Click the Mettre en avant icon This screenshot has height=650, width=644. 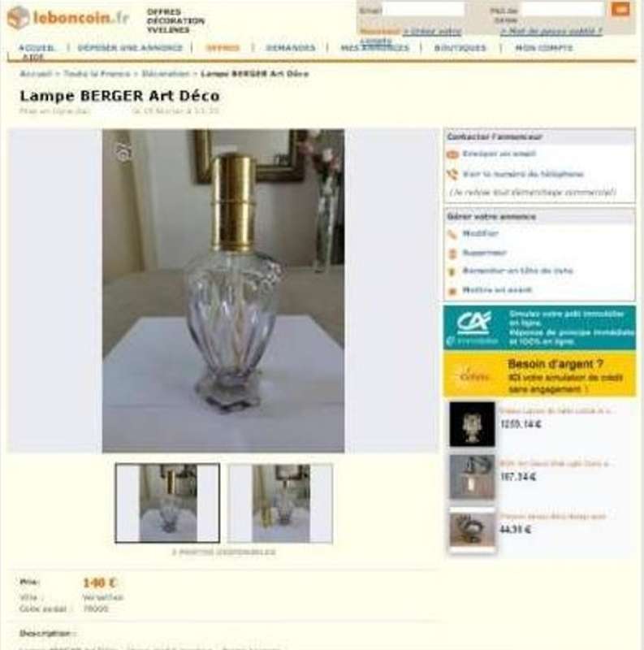point(452,291)
